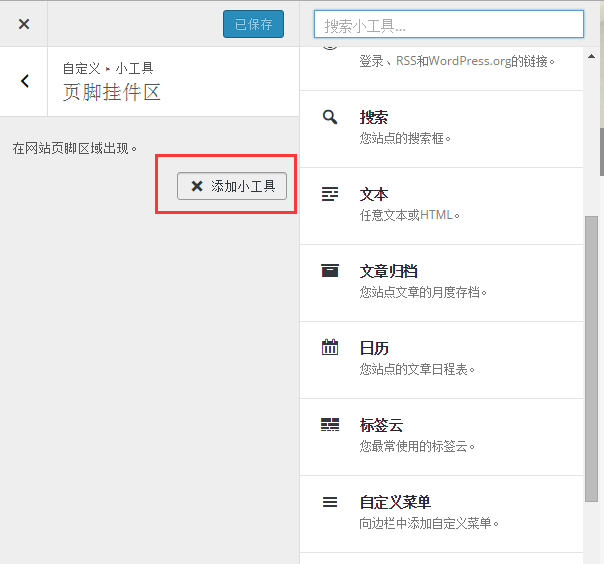Viewport: 604px width, 564px height.
Task: Click the 已保存 save button
Action: (x=253, y=24)
